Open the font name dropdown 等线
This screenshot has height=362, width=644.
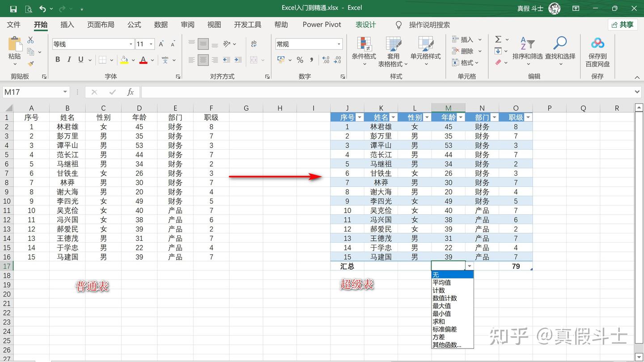131,44
